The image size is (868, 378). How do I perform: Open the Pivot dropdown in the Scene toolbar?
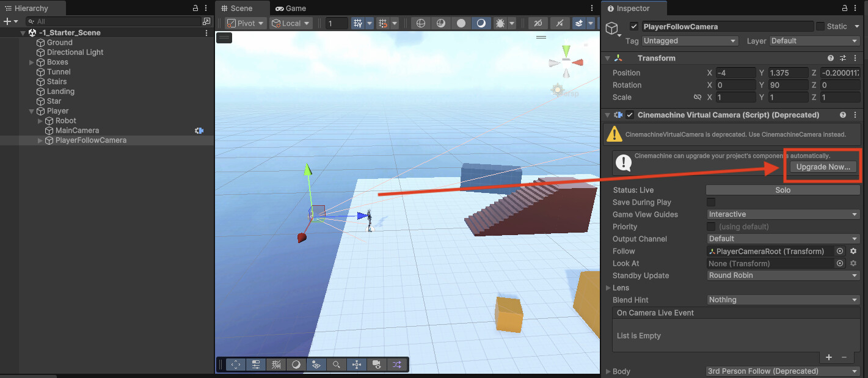pyautogui.click(x=244, y=23)
